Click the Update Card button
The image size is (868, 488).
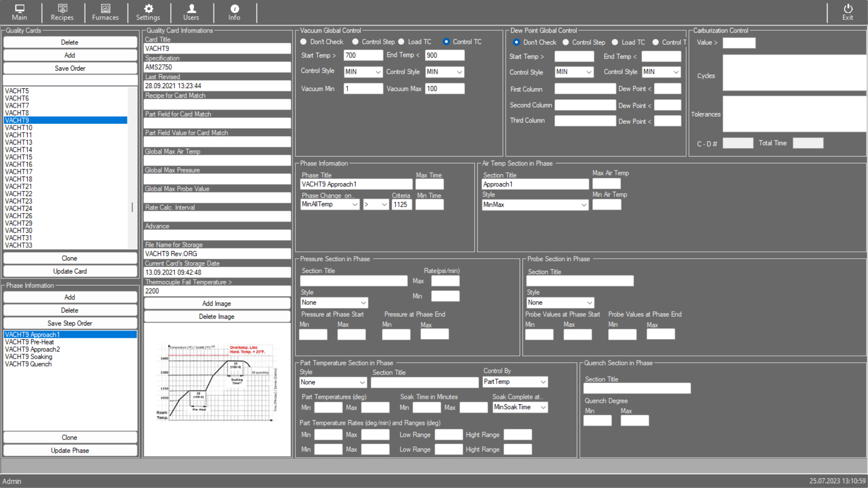[70, 271]
